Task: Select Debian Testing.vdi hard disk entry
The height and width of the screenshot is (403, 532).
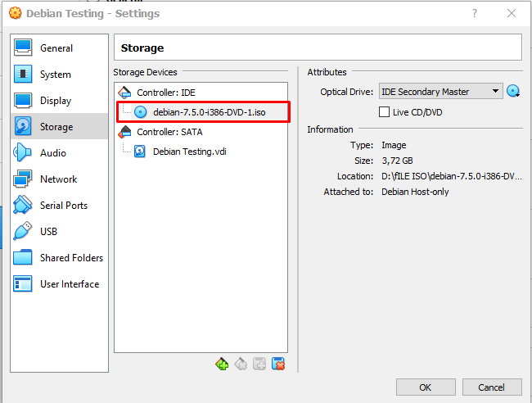Action: [x=201, y=152]
